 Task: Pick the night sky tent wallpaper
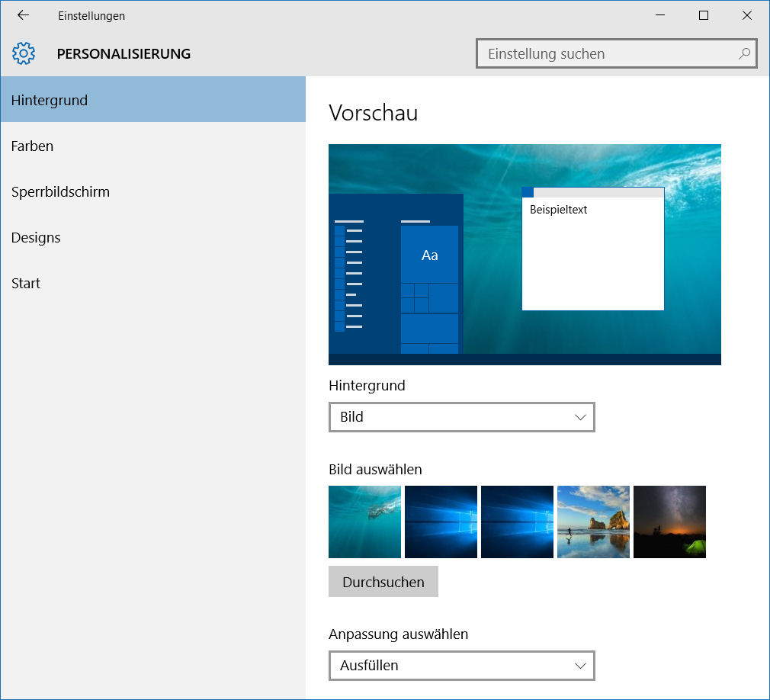coord(669,522)
